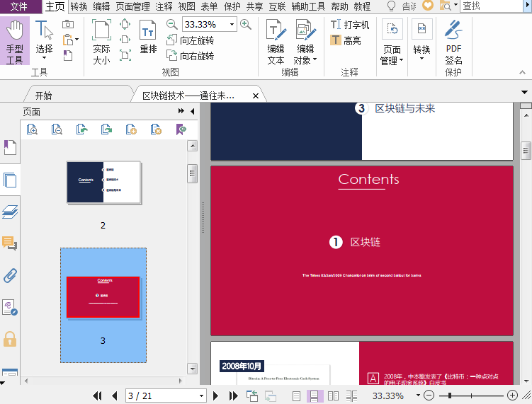The image size is (532, 404).
Task: Switch to the Convert ribbon tab
Action: click(79, 6)
